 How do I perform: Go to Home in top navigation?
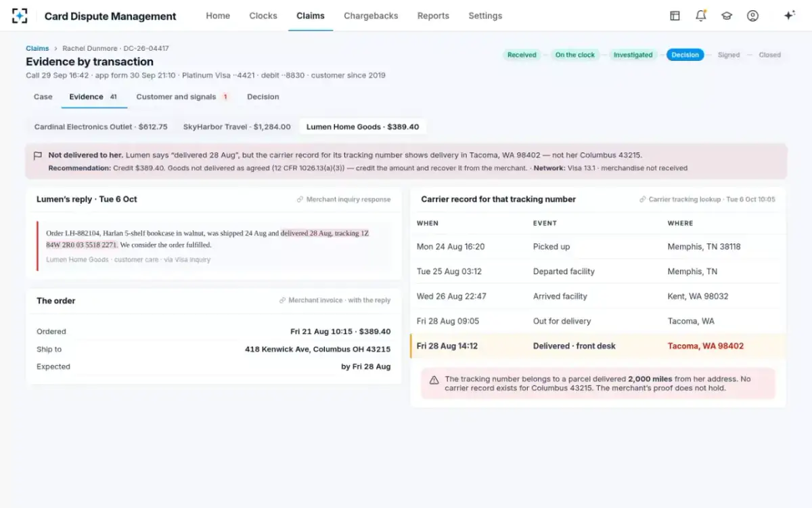pyautogui.click(x=218, y=16)
